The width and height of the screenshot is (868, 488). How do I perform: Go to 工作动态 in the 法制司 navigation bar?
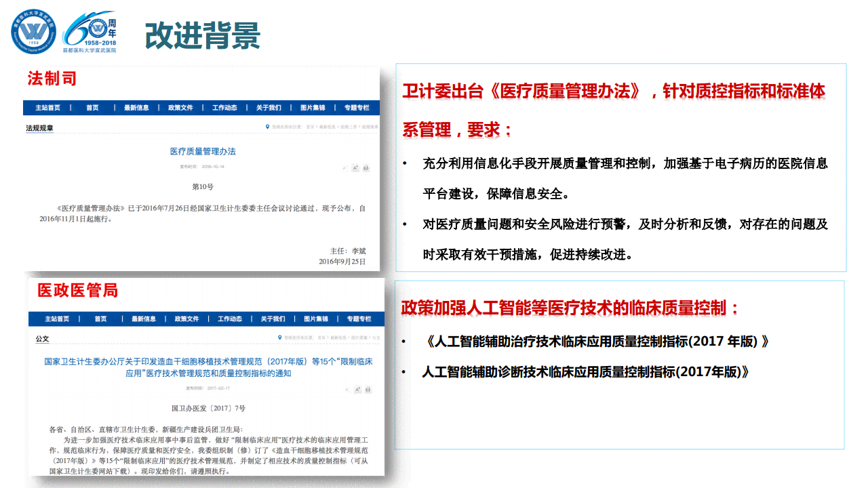pyautogui.click(x=224, y=108)
